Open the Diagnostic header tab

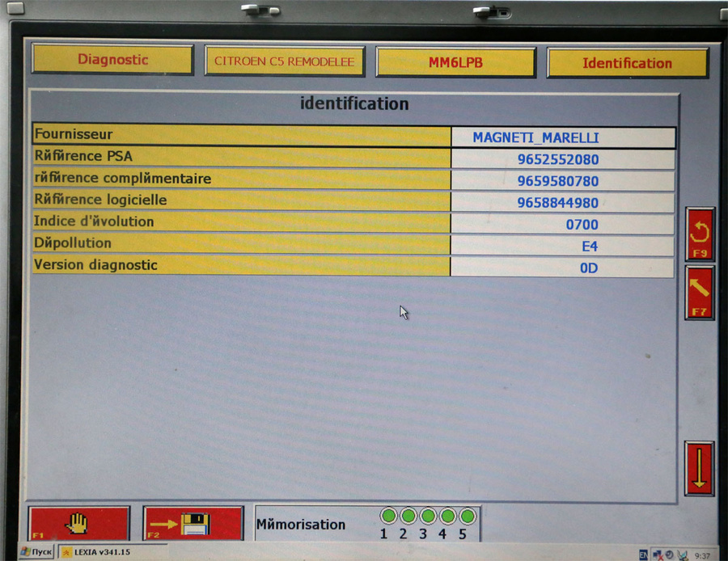coord(112,59)
